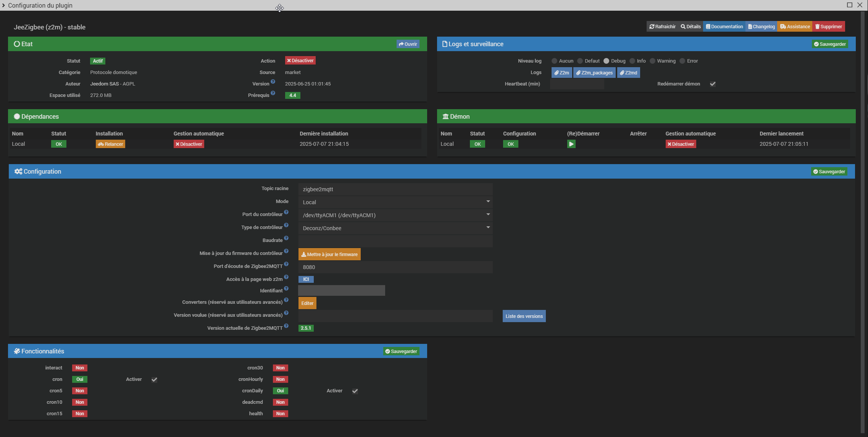Click help icon next to Version

point(273,82)
